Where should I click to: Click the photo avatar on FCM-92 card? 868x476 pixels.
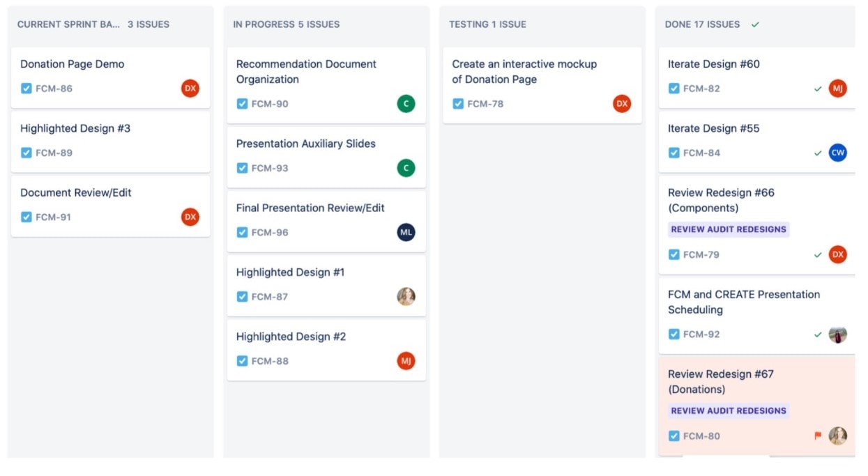pyautogui.click(x=837, y=335)
